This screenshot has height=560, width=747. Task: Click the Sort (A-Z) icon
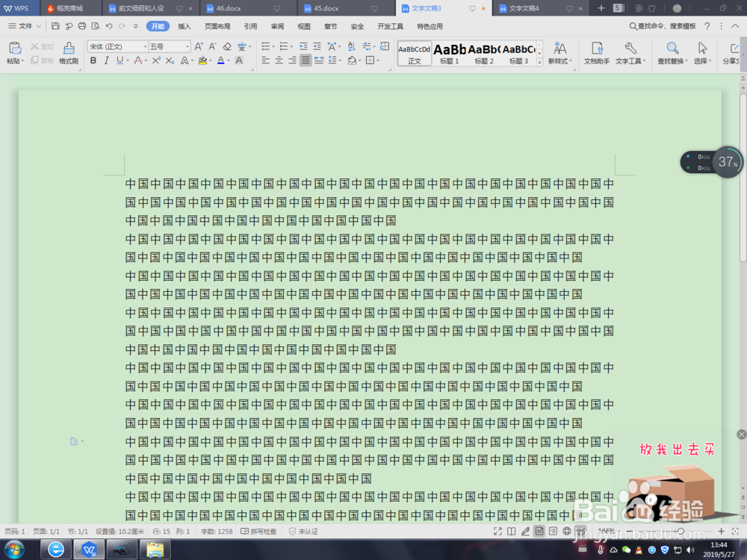(x=352, y=46)
